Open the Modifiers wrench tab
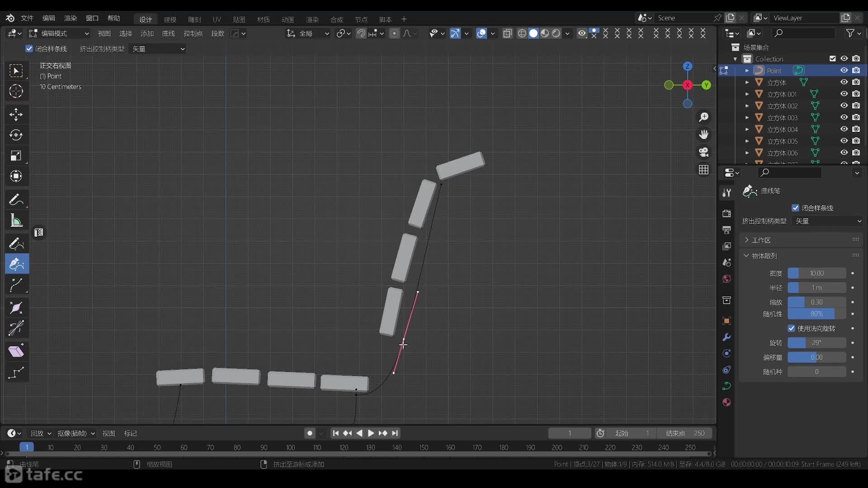Viewport: 868px width, 488px height. coord(726,337)
